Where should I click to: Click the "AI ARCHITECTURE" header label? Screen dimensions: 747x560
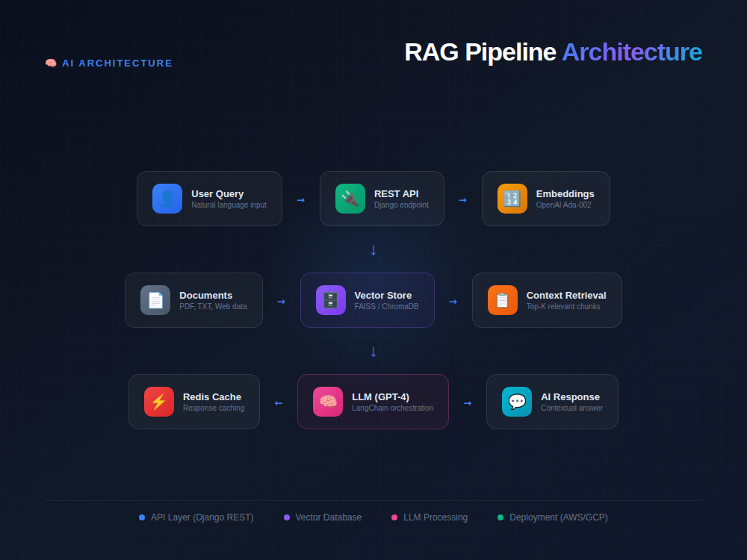(x=117, y=63)
